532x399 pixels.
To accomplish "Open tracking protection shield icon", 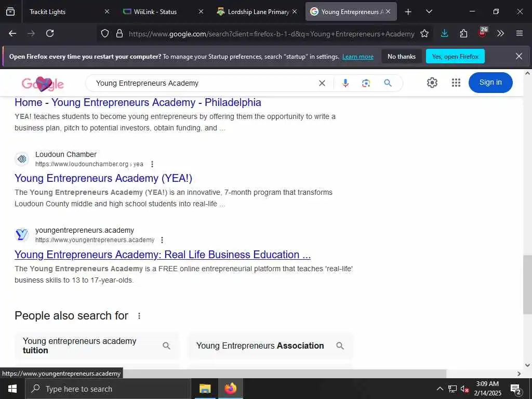I will point(105,33).
